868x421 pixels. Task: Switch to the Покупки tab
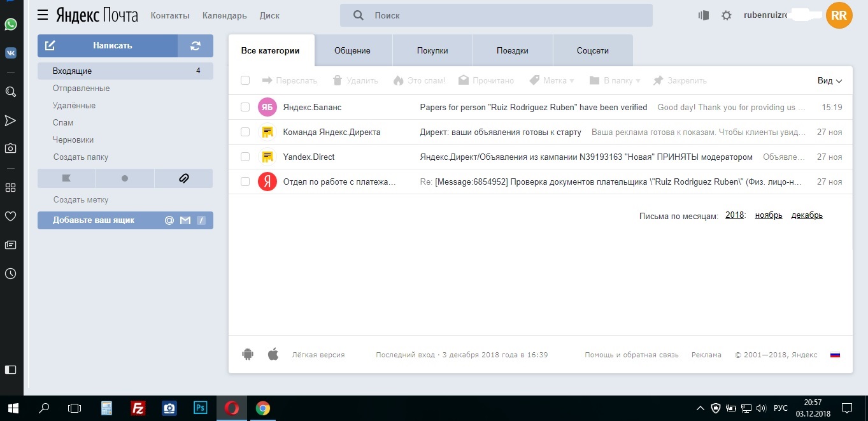(x=432, y=50)
